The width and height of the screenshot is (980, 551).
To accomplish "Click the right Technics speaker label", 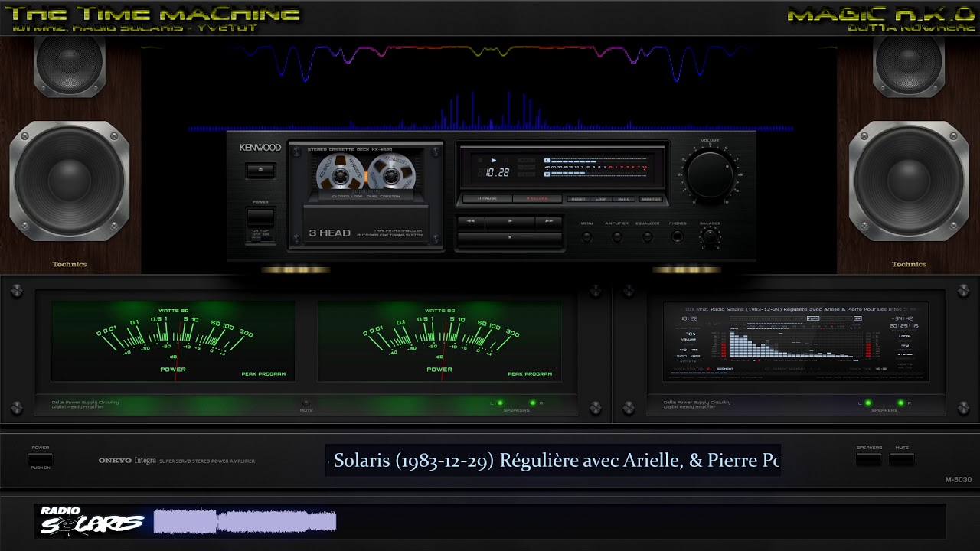I will [x=909, y=264].
